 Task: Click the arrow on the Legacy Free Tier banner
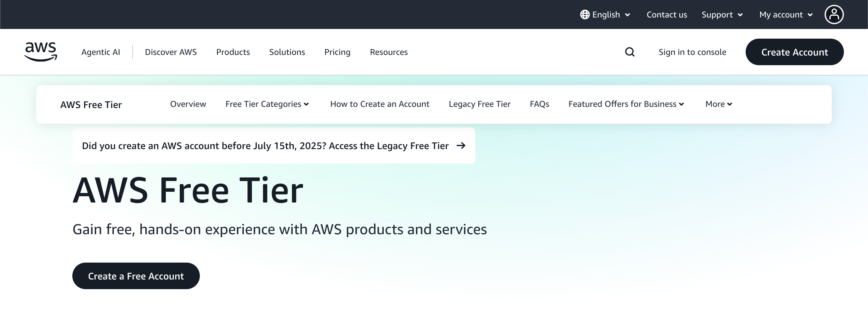coord(461,146)
